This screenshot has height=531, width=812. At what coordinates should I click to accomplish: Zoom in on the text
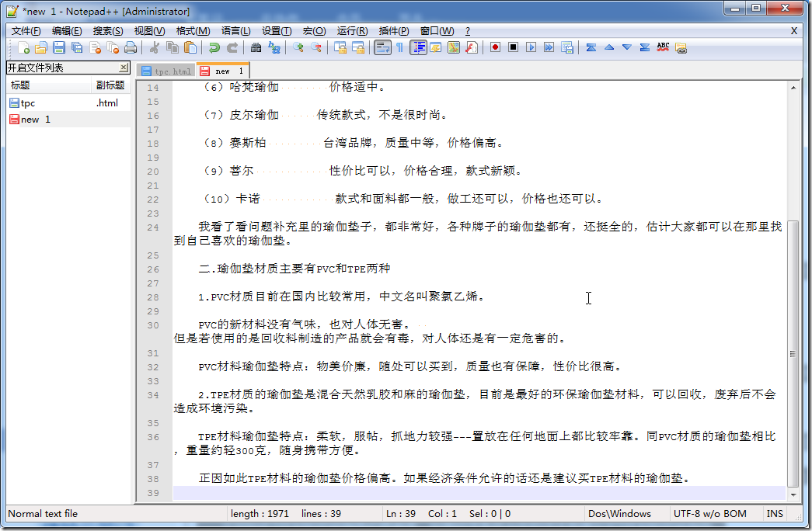(x=298, y=47)
